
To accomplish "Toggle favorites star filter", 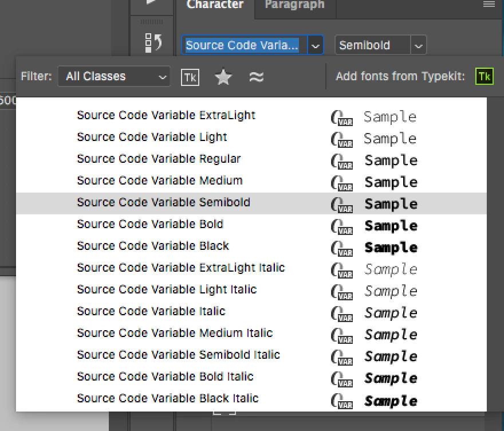I will pyautogui.click(x=223, y=77).
